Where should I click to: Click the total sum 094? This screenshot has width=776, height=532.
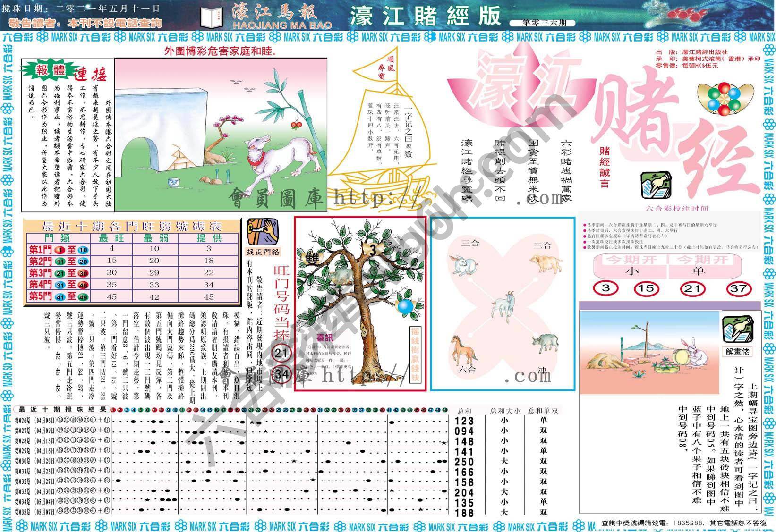464,431
